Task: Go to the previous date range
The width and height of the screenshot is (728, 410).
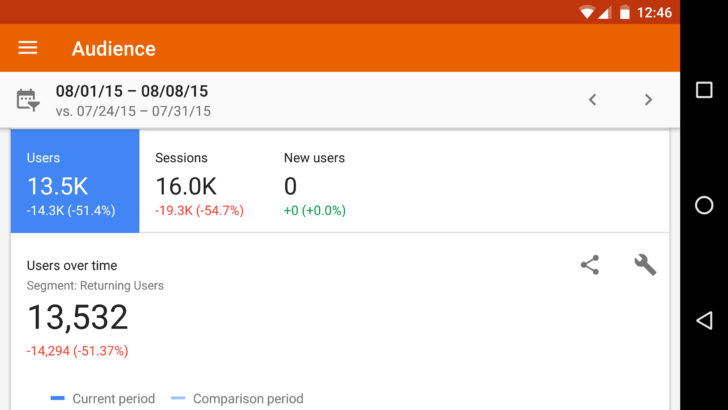Action: tap(593, 100)
